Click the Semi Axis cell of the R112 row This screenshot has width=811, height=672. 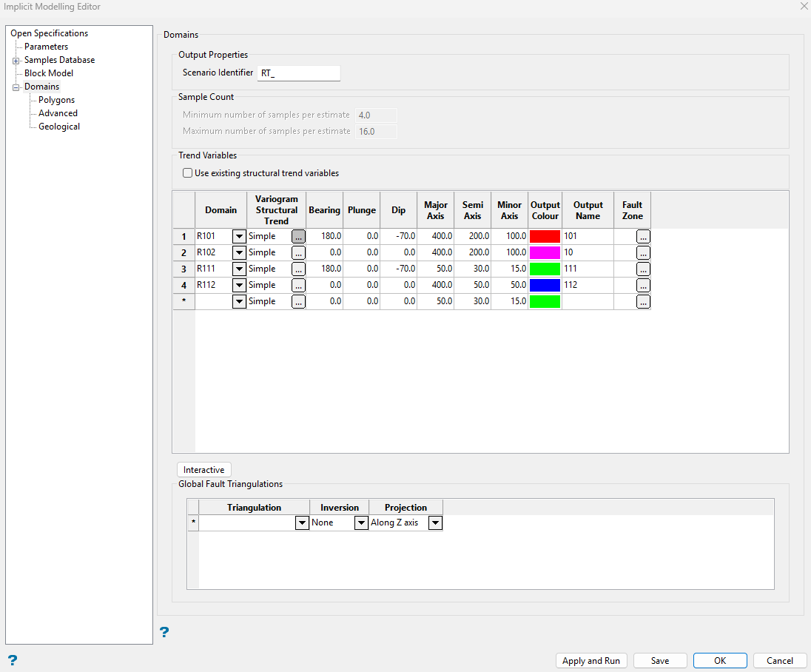(473, 285)
